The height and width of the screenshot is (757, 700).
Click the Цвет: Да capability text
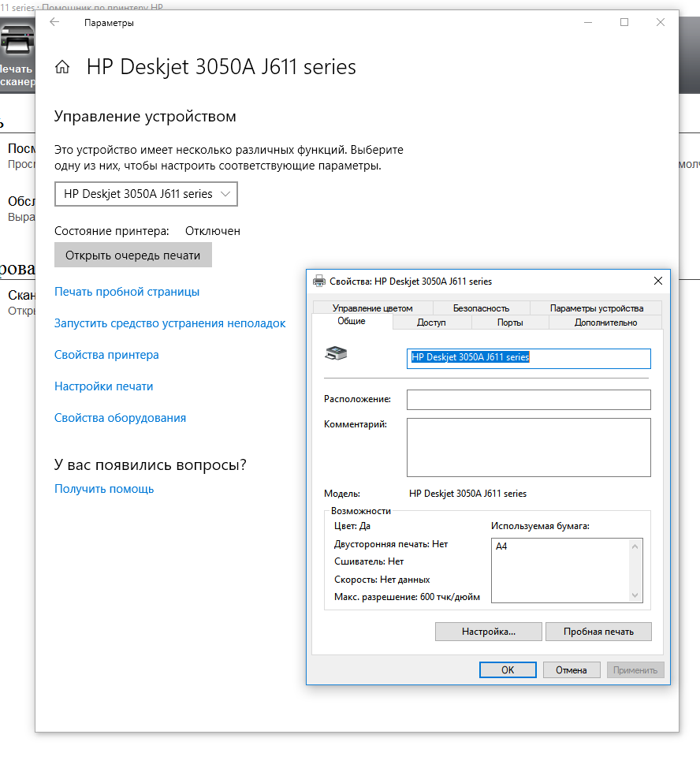pos(352,526)
